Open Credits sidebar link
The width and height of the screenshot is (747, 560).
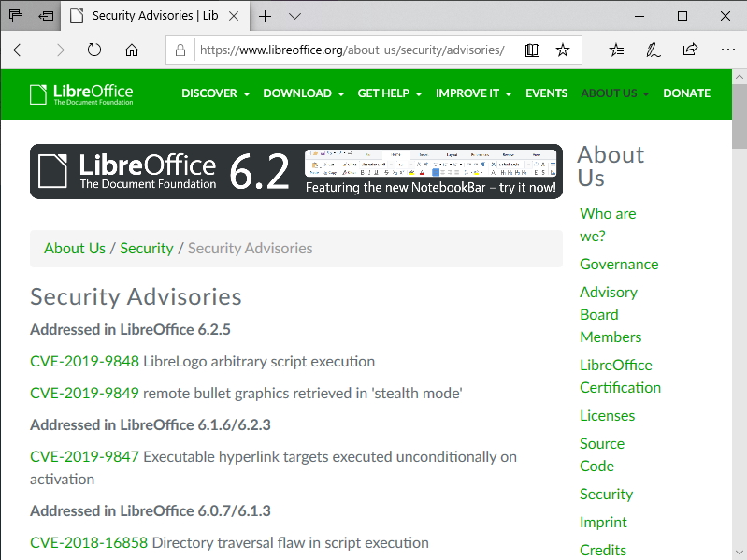click(603, 551)
